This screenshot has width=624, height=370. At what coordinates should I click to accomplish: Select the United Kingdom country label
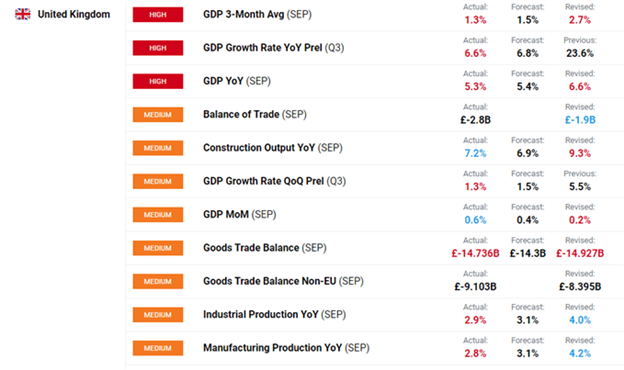74,14
